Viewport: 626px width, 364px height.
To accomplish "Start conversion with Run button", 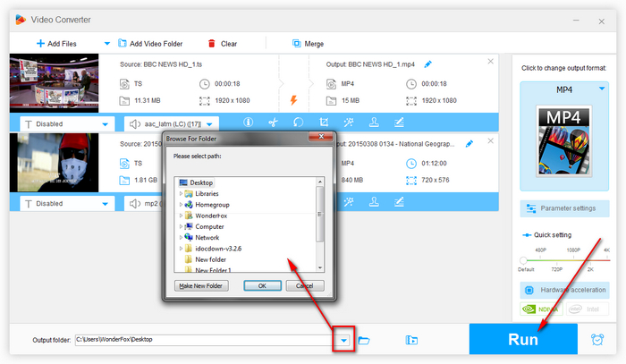I will click(x=523, y=339).
